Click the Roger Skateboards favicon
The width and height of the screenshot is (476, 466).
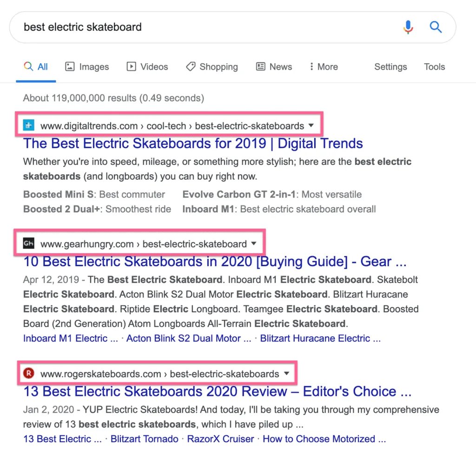click(x=29, y=374)
